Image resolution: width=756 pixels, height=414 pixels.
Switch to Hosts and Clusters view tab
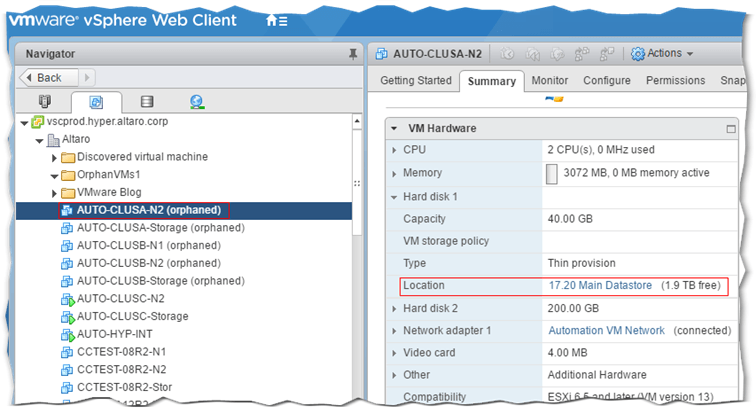tap(44, 101)
